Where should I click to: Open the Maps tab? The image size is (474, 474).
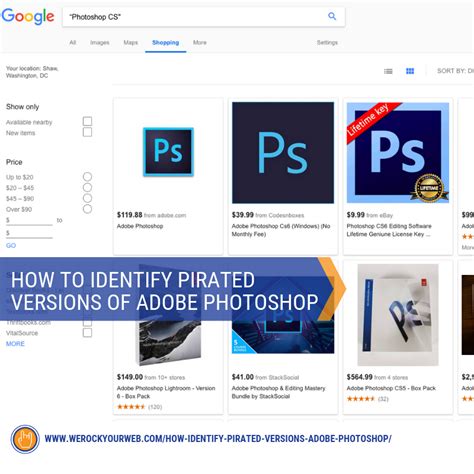pyautogui.click(x=131, y=42)
